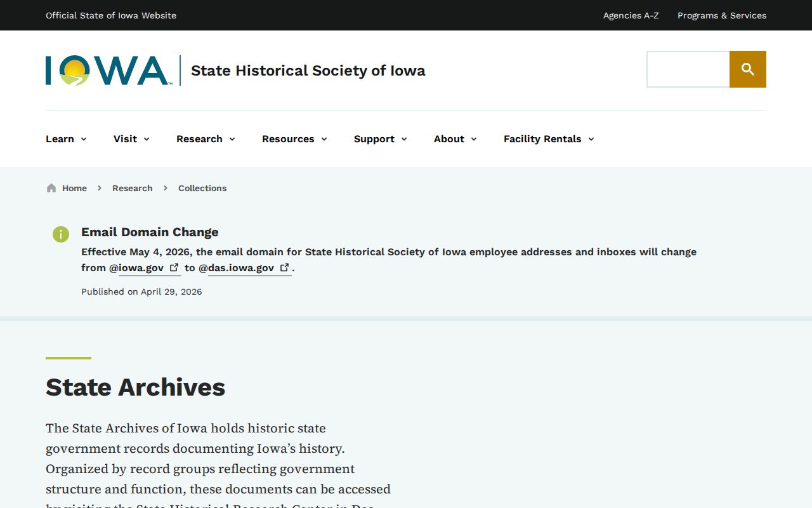This screenshot has height=508, width=812.
Task: Click the green info icon beside Email Domain Change
Action: point(61,234)
